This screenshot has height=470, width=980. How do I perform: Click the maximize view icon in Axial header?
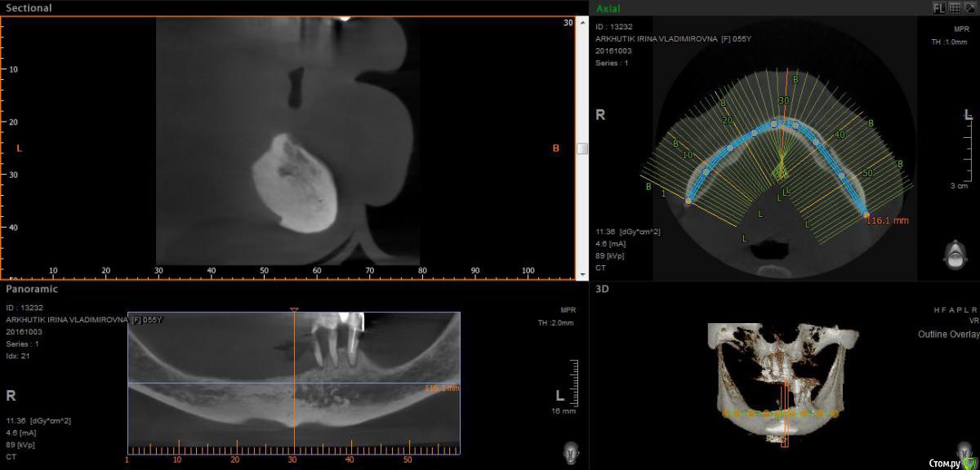point(969,8)
